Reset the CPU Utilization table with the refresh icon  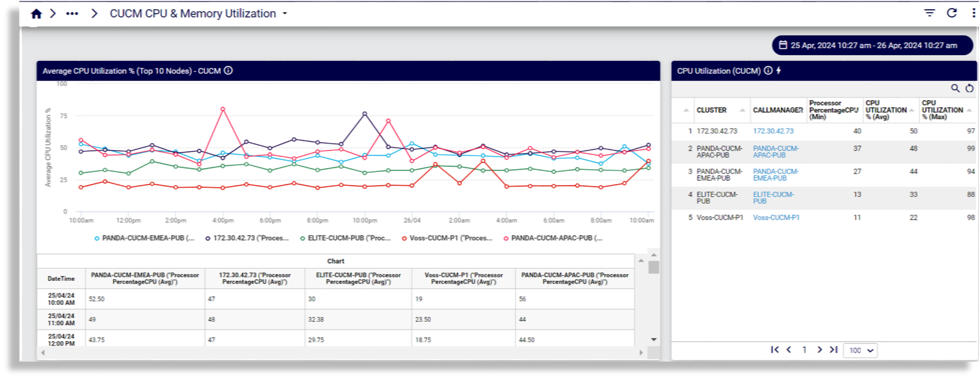pos(969,88)
